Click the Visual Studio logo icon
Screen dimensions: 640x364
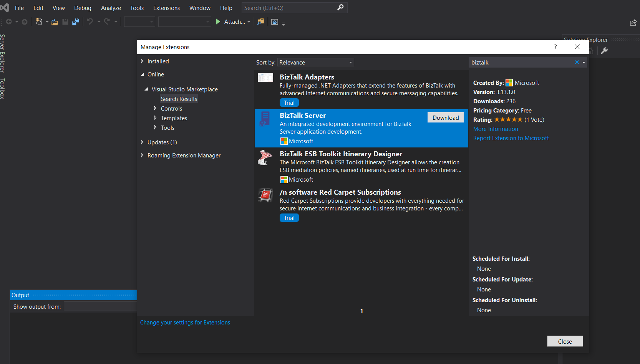(5, 7)
